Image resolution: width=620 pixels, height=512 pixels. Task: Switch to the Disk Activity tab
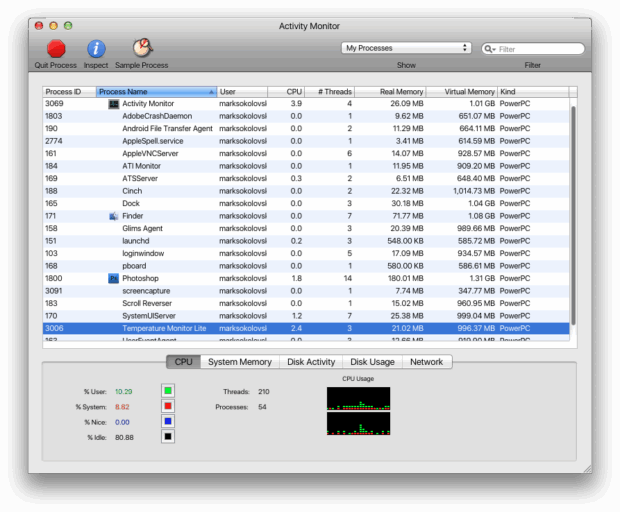pyautogui.click(x=311, y=362)
